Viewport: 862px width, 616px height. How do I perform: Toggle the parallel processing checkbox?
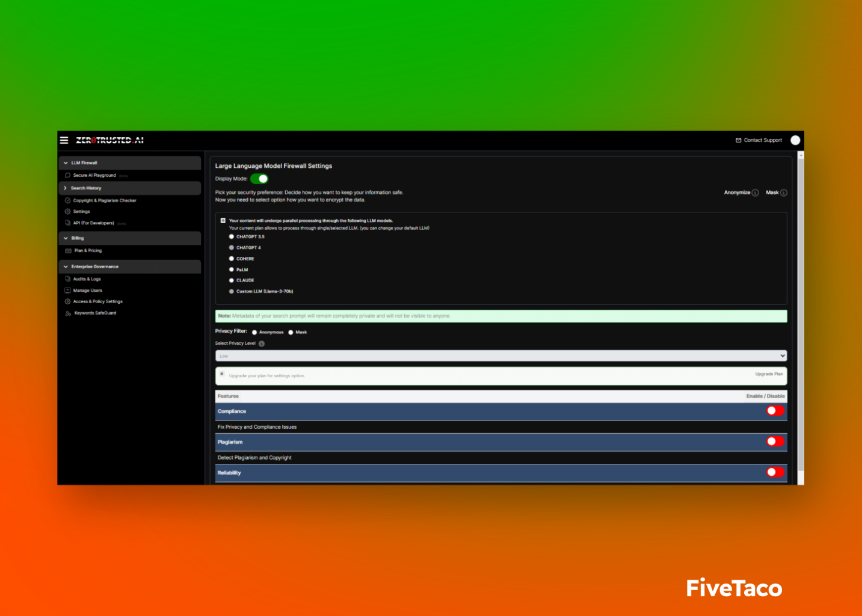click(x=223, y=221)
